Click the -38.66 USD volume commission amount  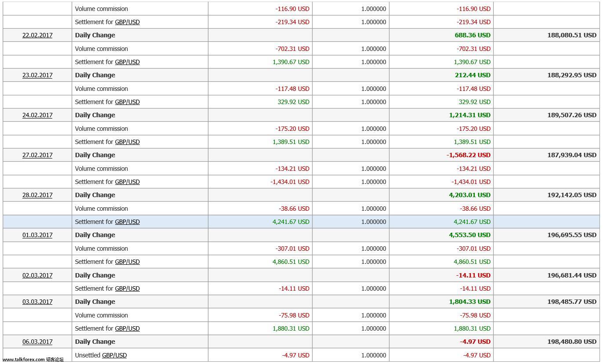click(294, 209)
